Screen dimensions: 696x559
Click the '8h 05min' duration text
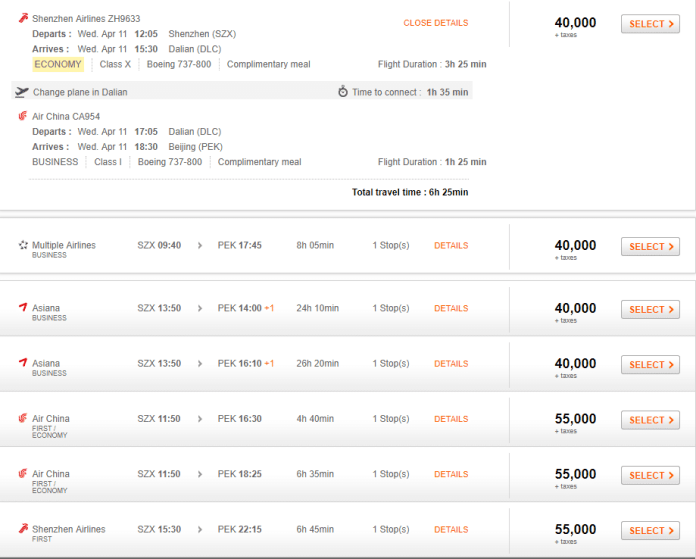click(315, 246)
